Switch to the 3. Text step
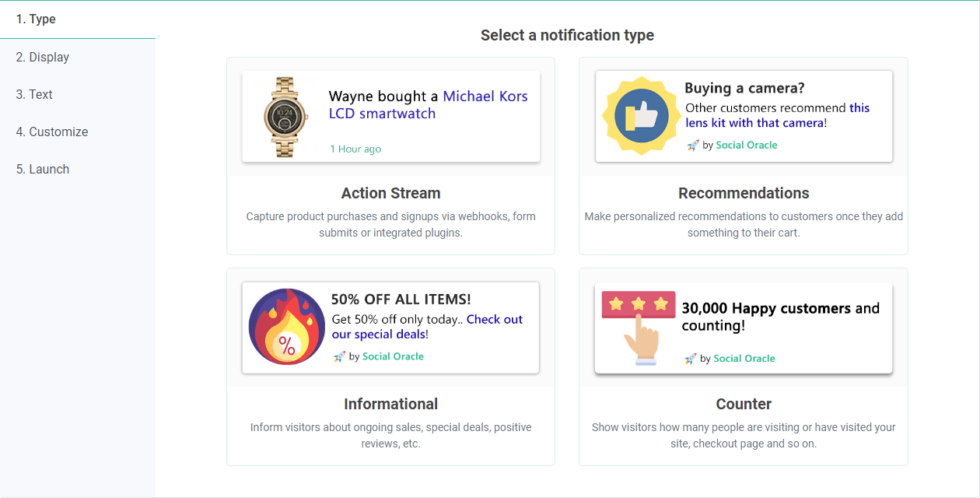This screenshot has height=498, width=980. pos(34,94)
